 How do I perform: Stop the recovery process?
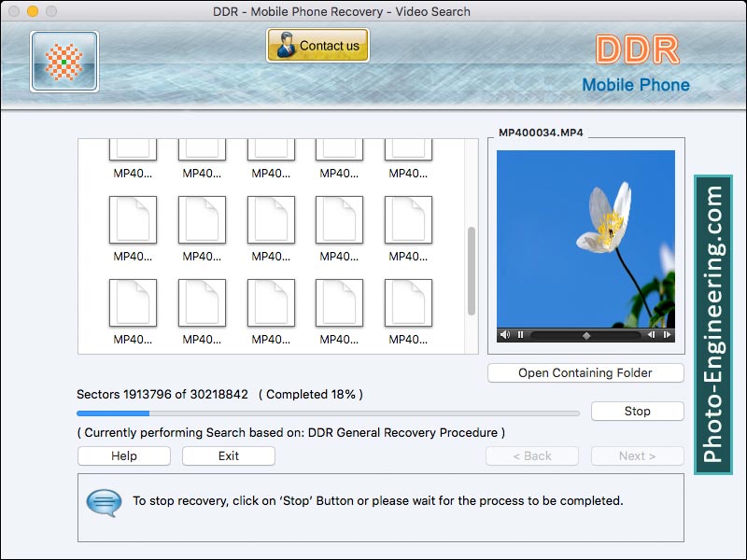(x=637, y=411)
